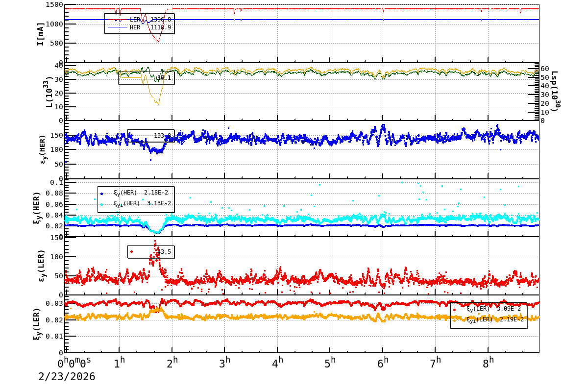
Task: Select the luminosity legend box showing 36.1
Action: 146,77
